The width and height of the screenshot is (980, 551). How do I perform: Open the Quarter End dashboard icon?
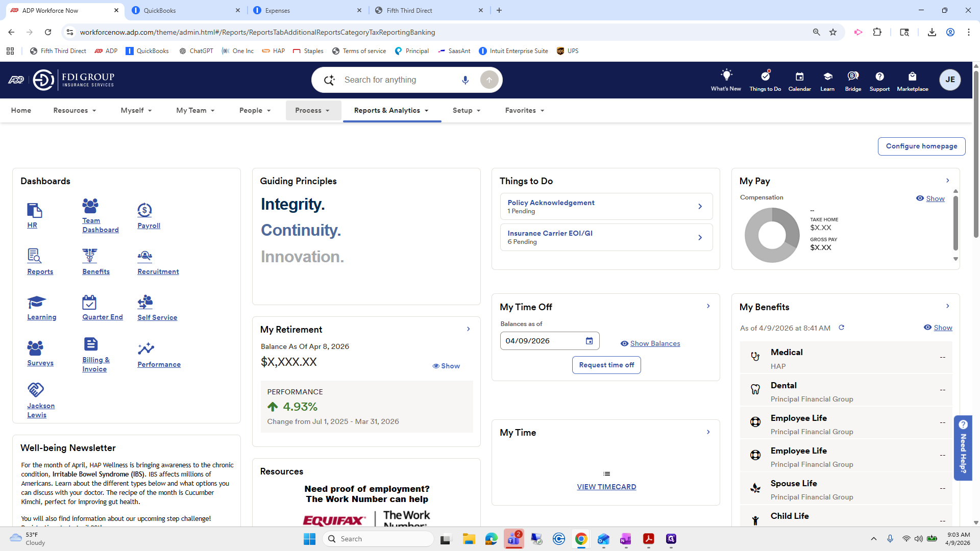[89, 302]
